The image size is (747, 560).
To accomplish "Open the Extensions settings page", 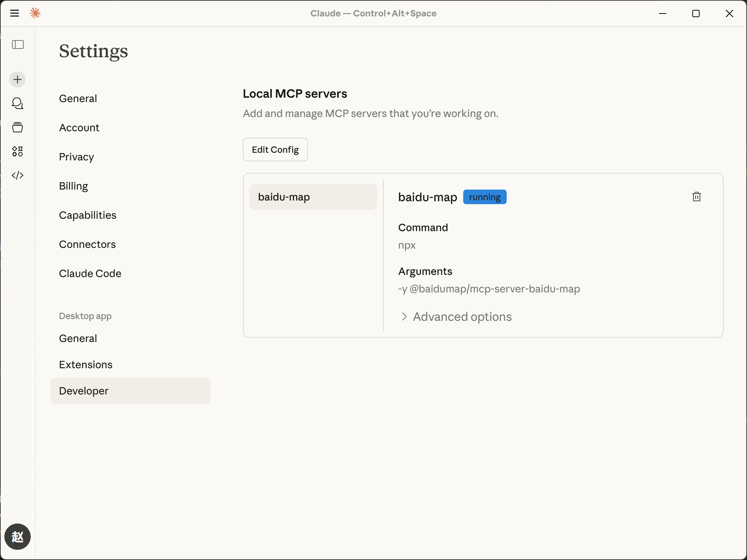I will coord(86,365).
